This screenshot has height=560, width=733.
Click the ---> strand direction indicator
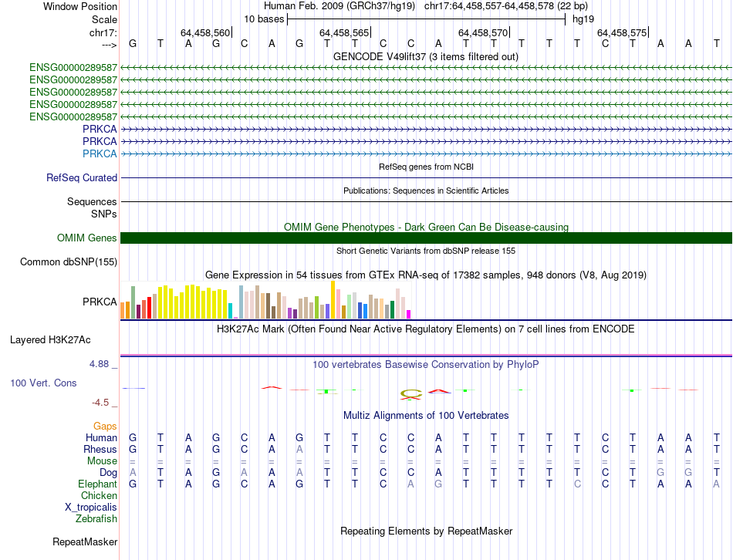tap(109, 45)
